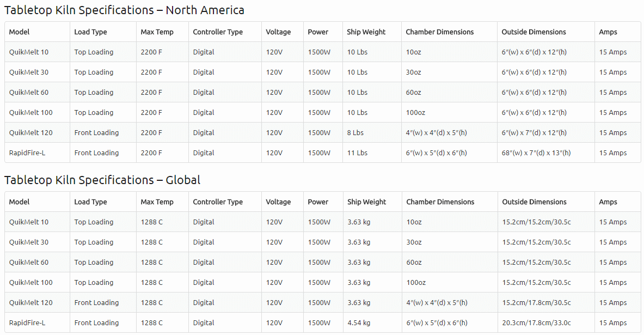
Task: Select '60oz' chamber cell in the Global table
Action: point(414,262)
